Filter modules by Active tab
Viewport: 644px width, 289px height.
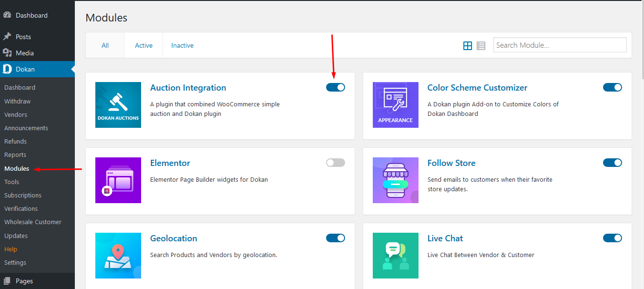(x=143, y=45)
